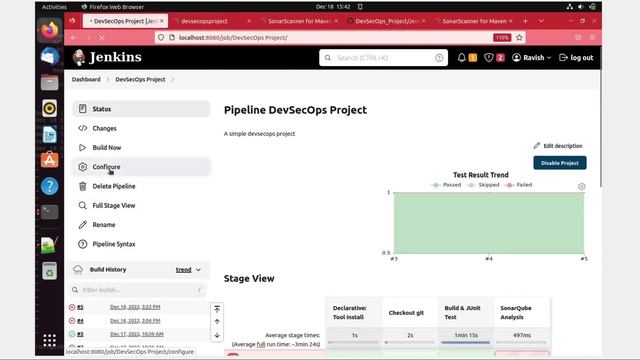This screenshot has width=640, height=360.
Task: Open the Configure page
Action: (141, 167)
